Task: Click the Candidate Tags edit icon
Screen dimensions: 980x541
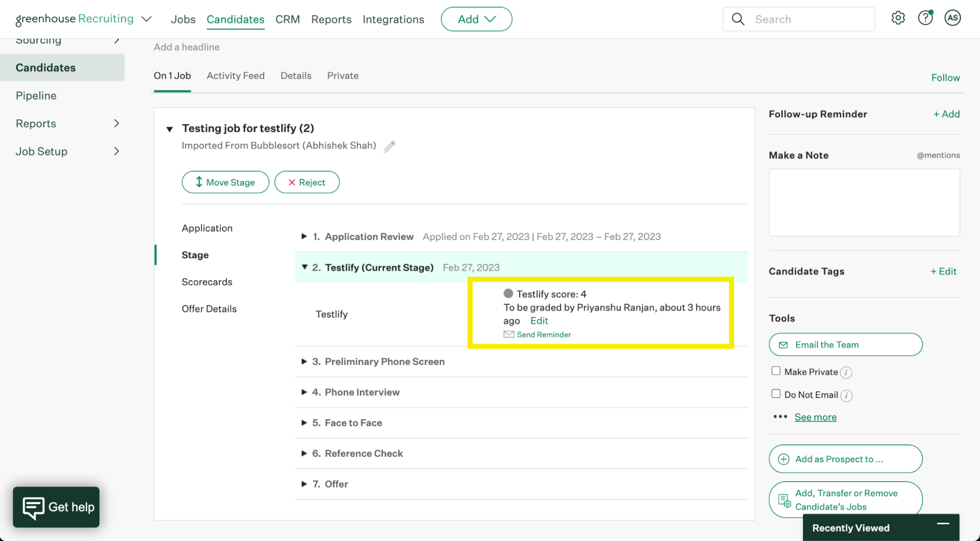Action: (943, 270)
